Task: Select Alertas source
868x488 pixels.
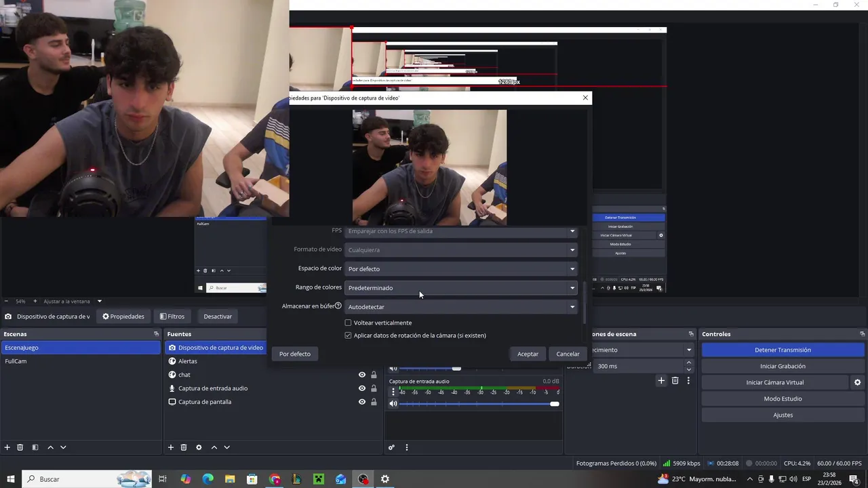Action: (x=187, y=361)
